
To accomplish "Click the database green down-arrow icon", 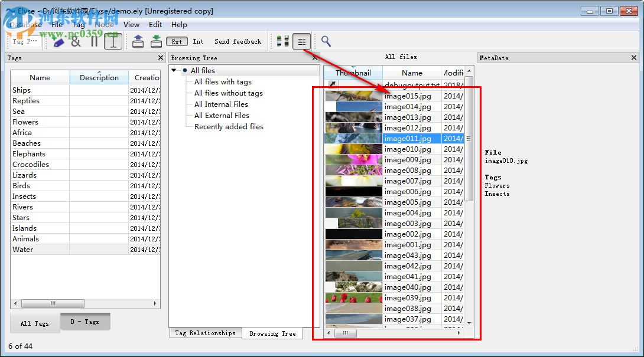I will pyautogui.click(x=156, y=41).
